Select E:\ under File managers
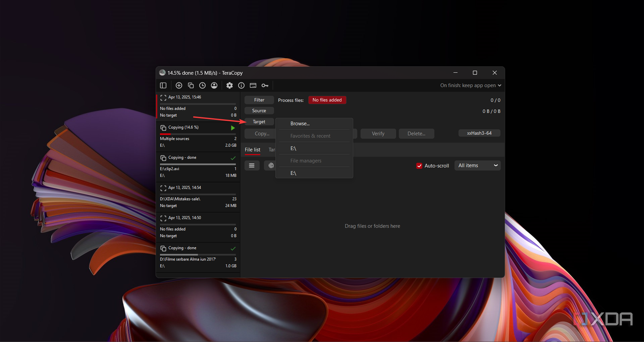The image size is (644, 342). (314, 173)
